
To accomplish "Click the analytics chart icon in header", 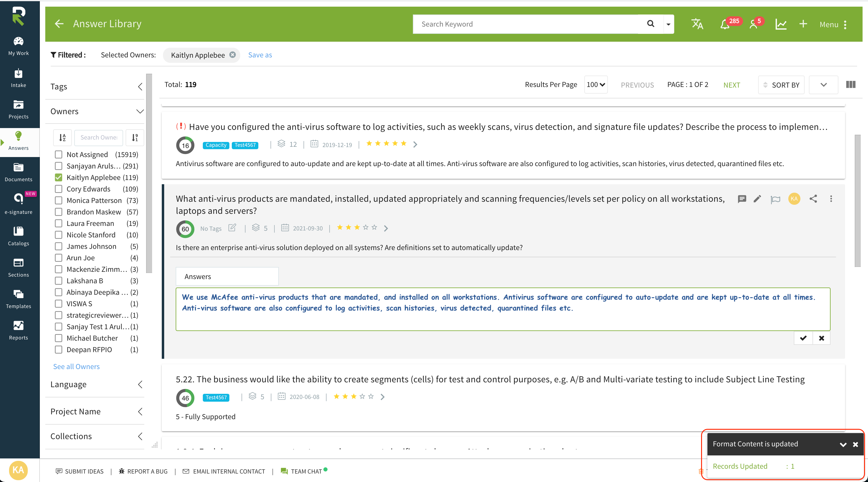I will coord(780,24).
